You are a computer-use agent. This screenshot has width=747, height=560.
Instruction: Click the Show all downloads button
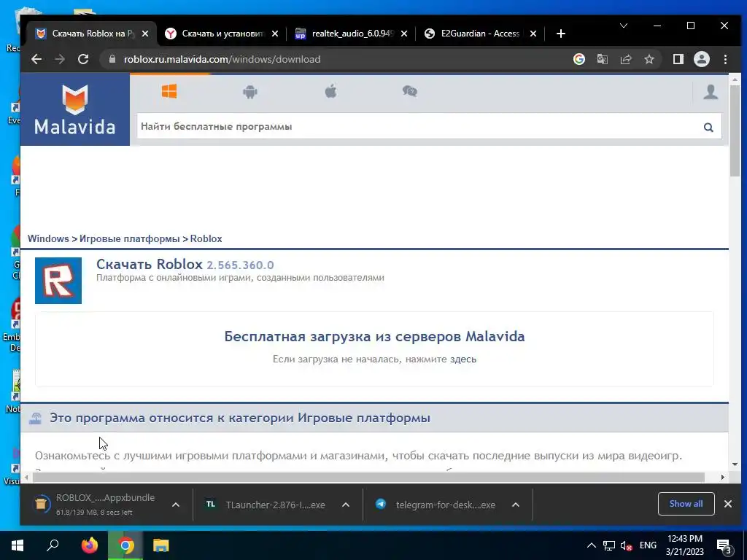686,504
